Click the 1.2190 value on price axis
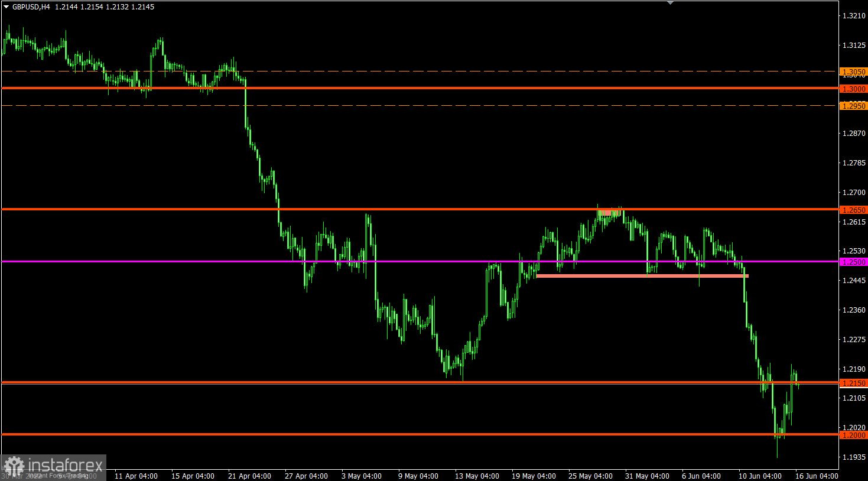 click(854, 369)
